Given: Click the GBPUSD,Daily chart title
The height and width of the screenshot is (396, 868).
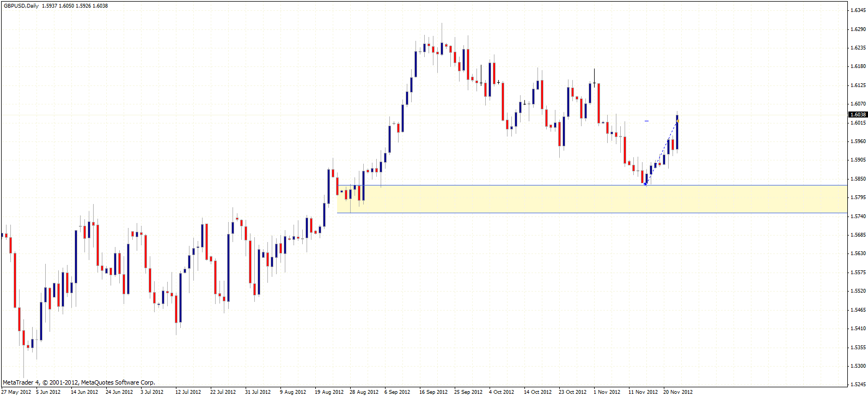Looking at the screenshot, I should coord(21,6).
